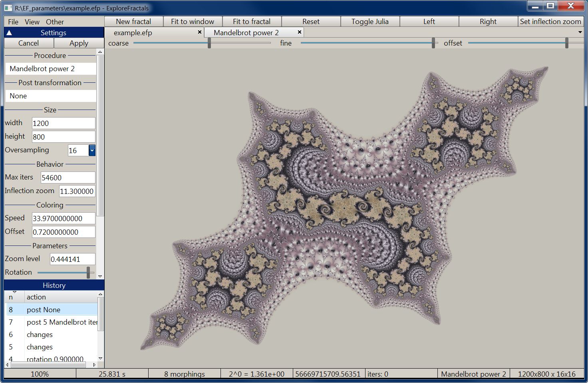Rotate the fractal Left
Image resolution: width=588 pixels, height=383 pixels.
[x=429, y=21]
